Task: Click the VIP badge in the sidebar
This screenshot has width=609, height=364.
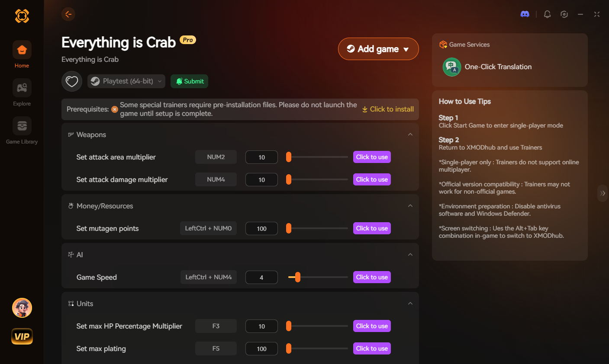Action: [22, 336]
